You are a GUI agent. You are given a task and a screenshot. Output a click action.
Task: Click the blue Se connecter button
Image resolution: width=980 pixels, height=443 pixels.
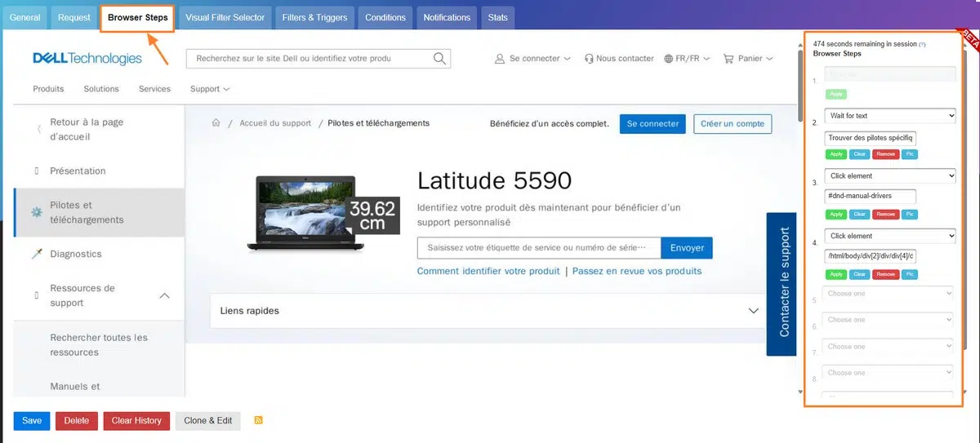coord(653,123)
